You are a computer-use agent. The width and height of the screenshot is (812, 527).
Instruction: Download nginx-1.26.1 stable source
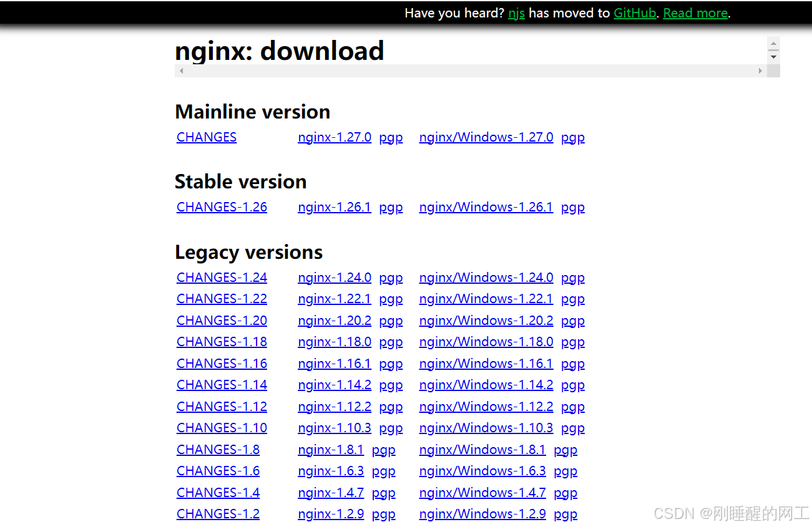tap(335, 207)
